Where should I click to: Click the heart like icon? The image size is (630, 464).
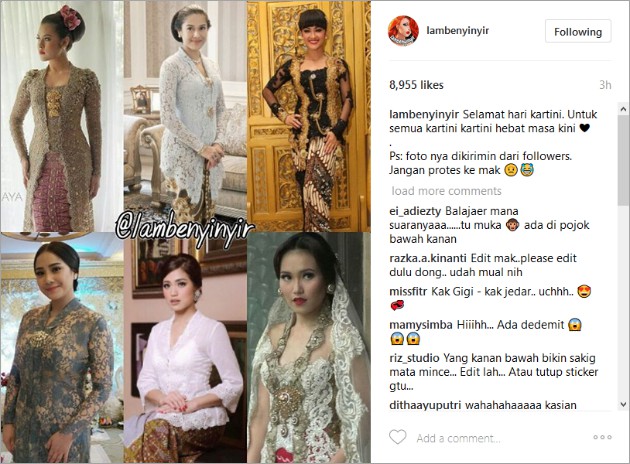pyautogui.click(x=398, y=437)
